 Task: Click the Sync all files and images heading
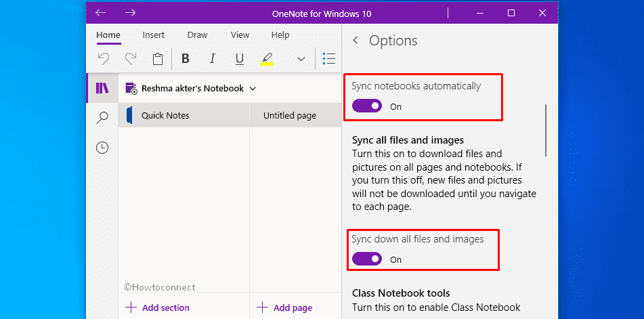[408, 140]
